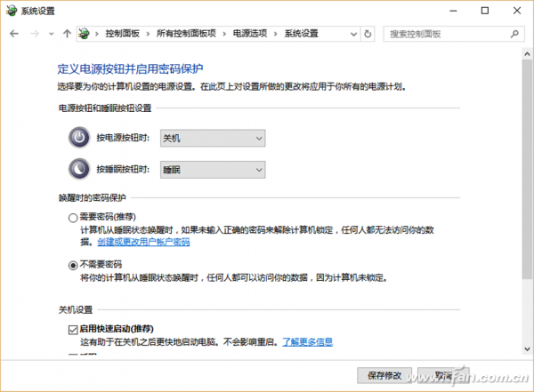Click 电源按钮和睡眠按钮设置 section label
This screenshot has width=534, height=392.
pyautogui.click(x=105, y=108)
